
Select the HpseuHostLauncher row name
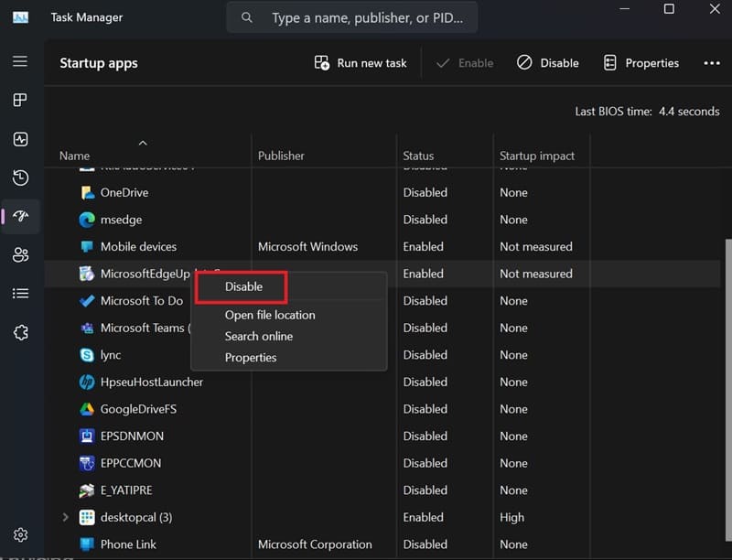tap(152, 382)
